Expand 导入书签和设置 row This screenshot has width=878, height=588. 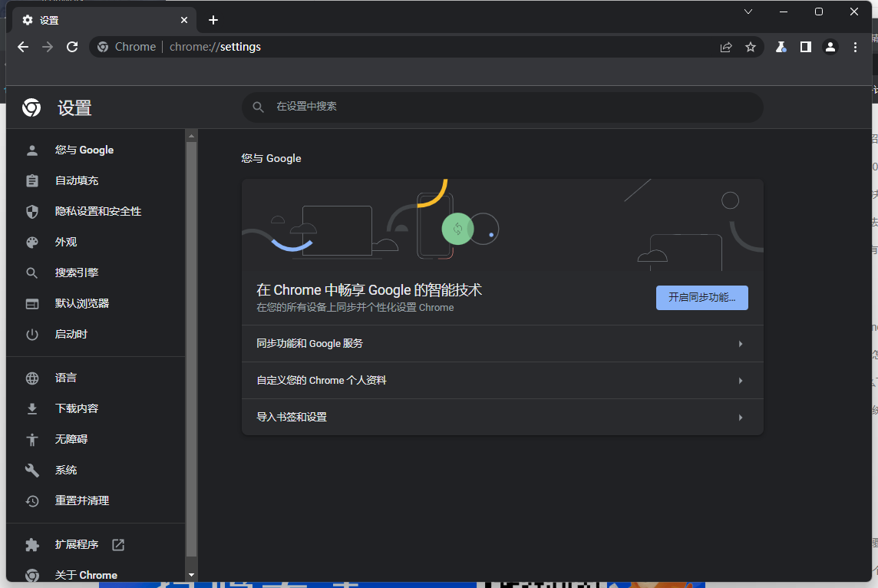coord(502,418)
